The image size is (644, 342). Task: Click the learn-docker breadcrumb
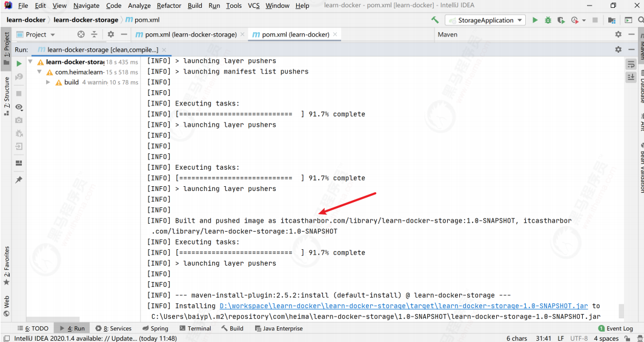pos(26,20)
